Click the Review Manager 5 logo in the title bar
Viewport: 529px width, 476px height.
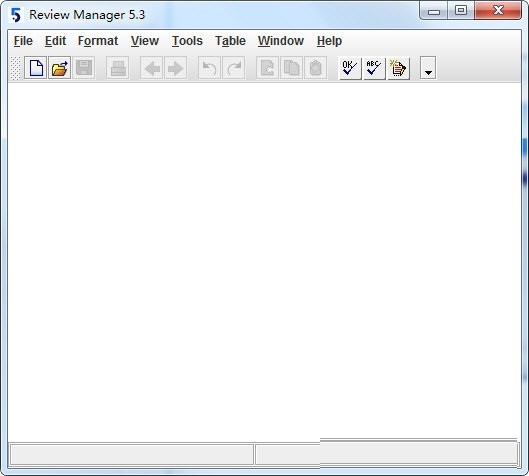click(16, 15)
